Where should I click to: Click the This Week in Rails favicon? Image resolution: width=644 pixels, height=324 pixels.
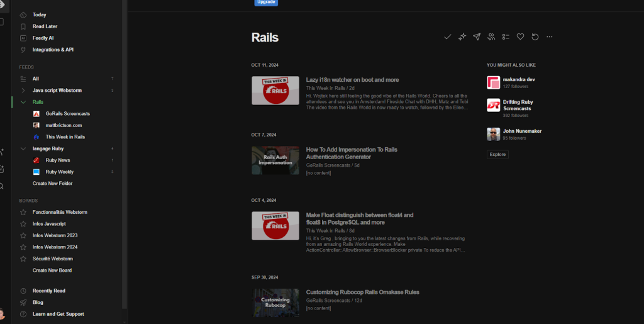click(36, 137)
